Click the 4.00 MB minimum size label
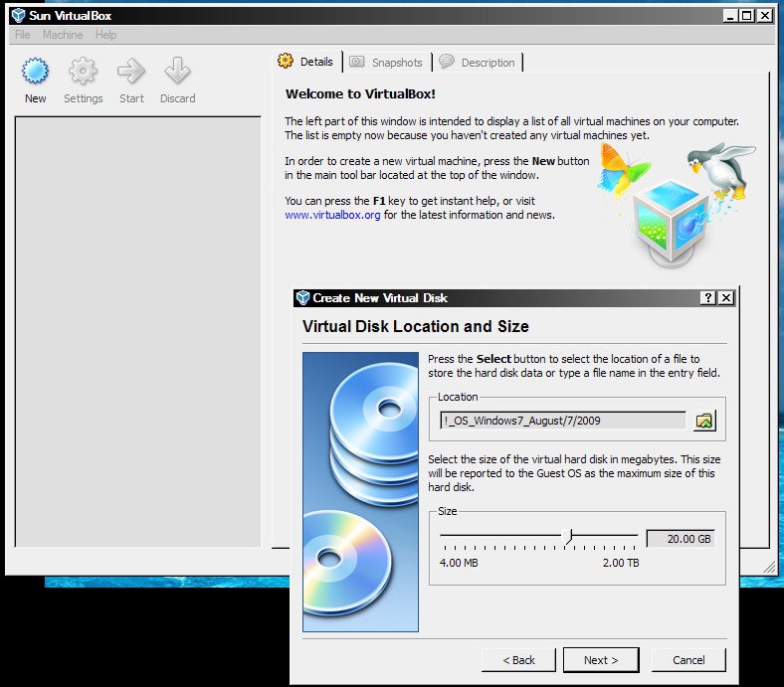Image resolution: width=784 pixels, height=687 pixels. pos(459,563)
